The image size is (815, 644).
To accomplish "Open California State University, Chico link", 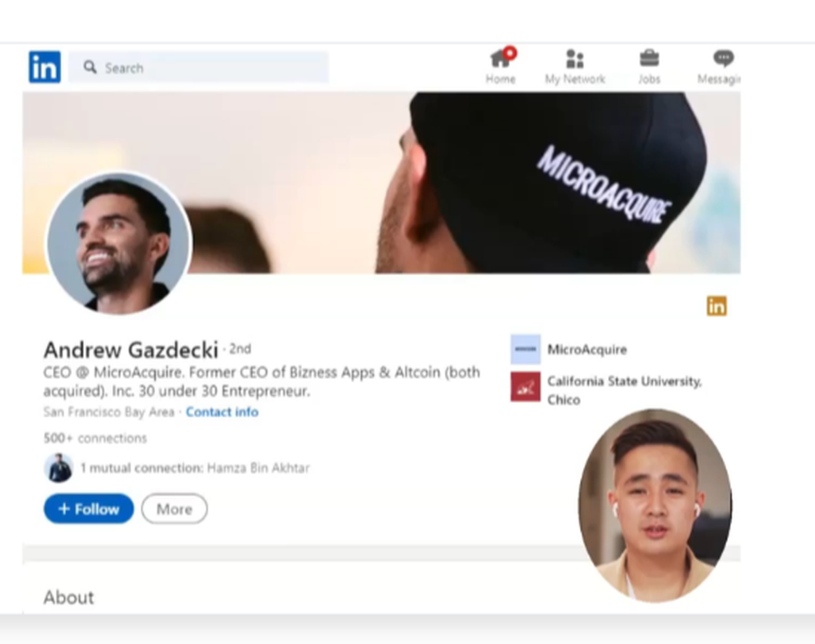I will point(624,390).
